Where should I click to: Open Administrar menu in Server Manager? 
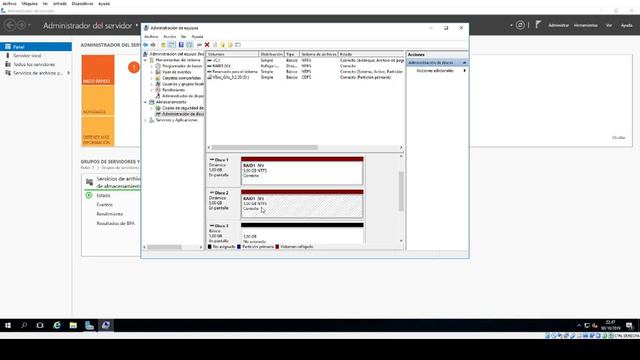tap(558, 25)
